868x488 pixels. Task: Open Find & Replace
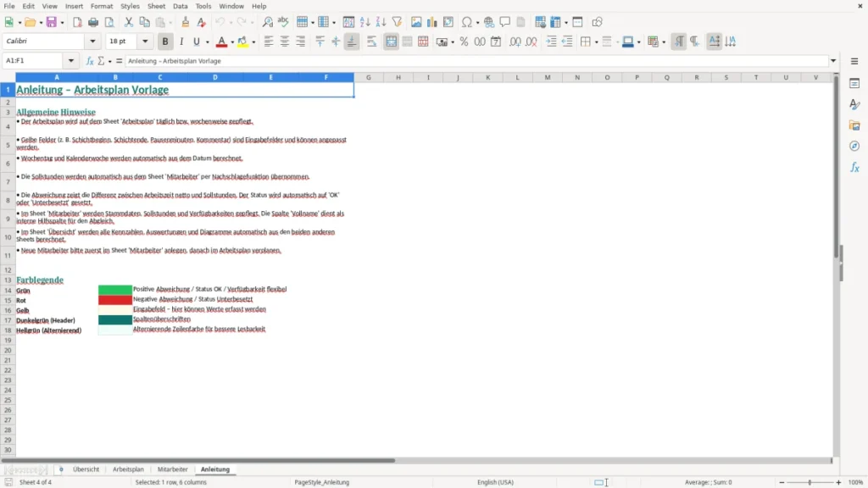pyautogui.click(x=267, y=22)
